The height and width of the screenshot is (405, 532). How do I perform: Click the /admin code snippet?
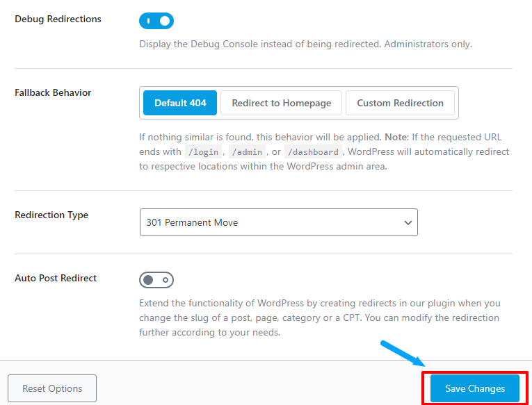[x=248, y=152]
